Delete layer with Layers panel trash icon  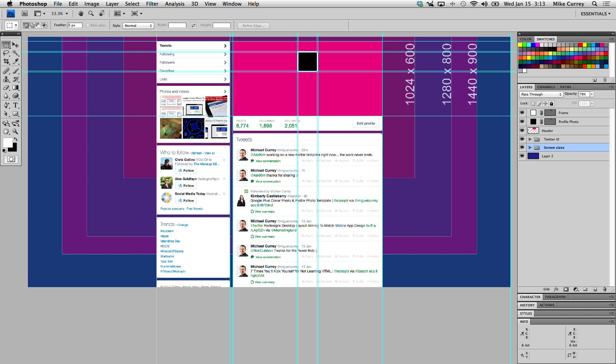coord(605,289)
